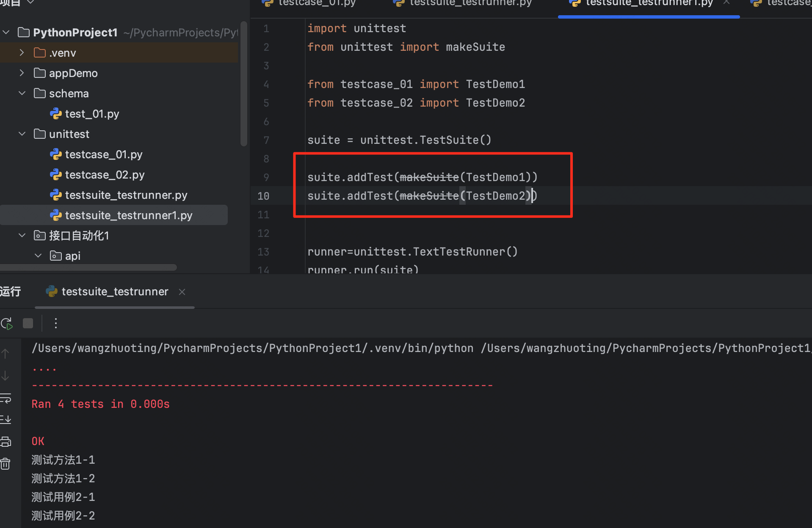This screenshot has width=812, height=528.
Task: Collapse the unittest folder
Action: coord(22,134)
